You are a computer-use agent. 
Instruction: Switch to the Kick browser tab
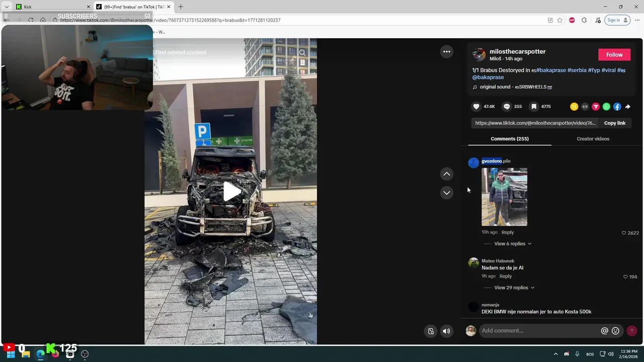[x=52, y=7]
